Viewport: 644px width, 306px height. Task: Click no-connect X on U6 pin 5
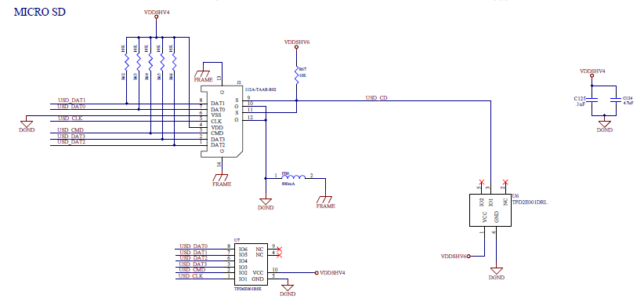tap(482, 181)
